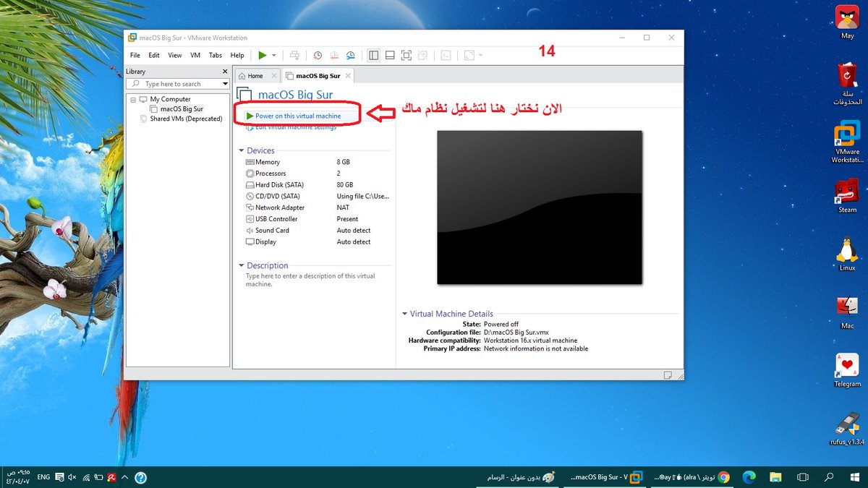Click the Task View taskbar icon
Screen dimensions: 868x488
pos(802,477)
